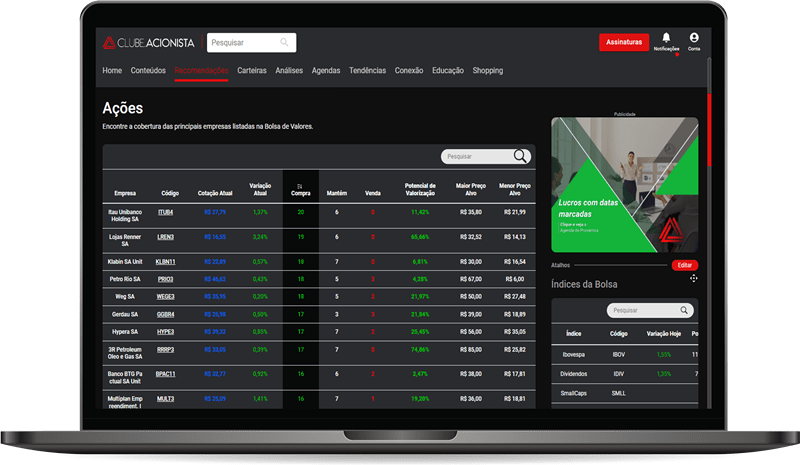The height and width of the screenshot is (465, 800).
Task: Click the Clube Acionista logo
Action: [x=148, y=43]
